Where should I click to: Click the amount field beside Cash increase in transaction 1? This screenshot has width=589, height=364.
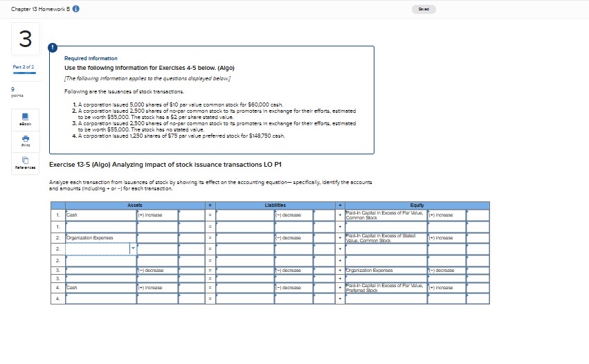pos(192,215)
